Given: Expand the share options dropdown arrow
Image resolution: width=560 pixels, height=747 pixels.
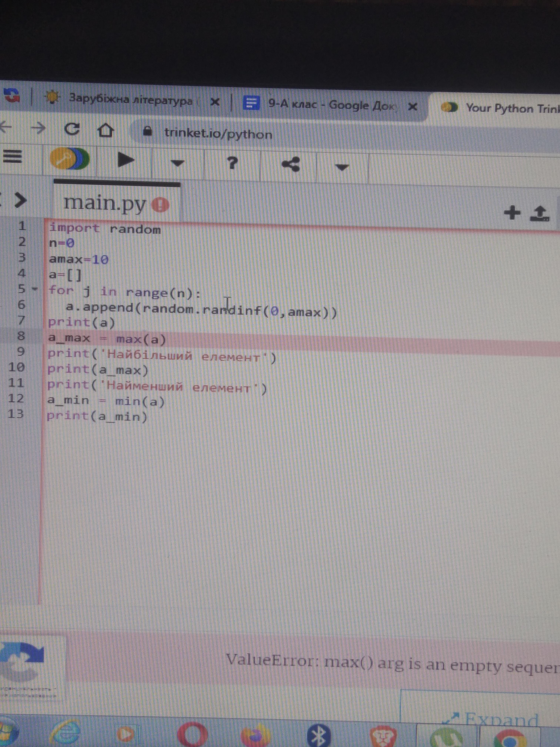Looking at the screenshot, I should point(342,167).
